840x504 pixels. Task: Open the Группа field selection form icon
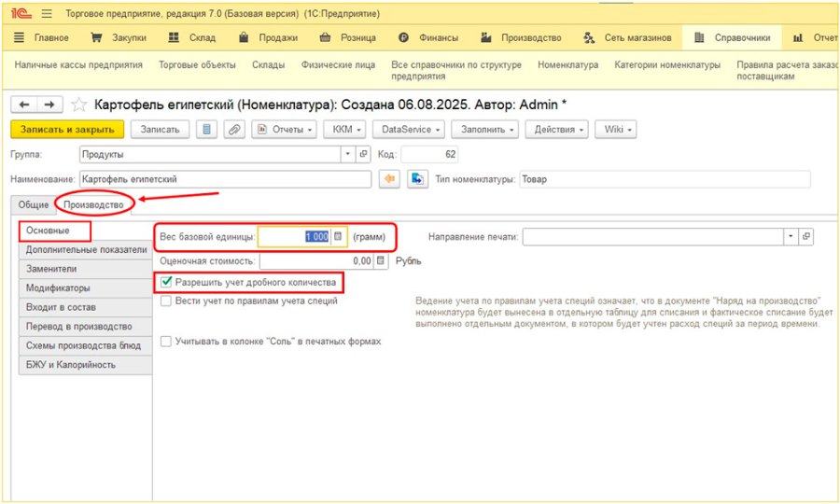pyautogui.click(x=363, y=154)
